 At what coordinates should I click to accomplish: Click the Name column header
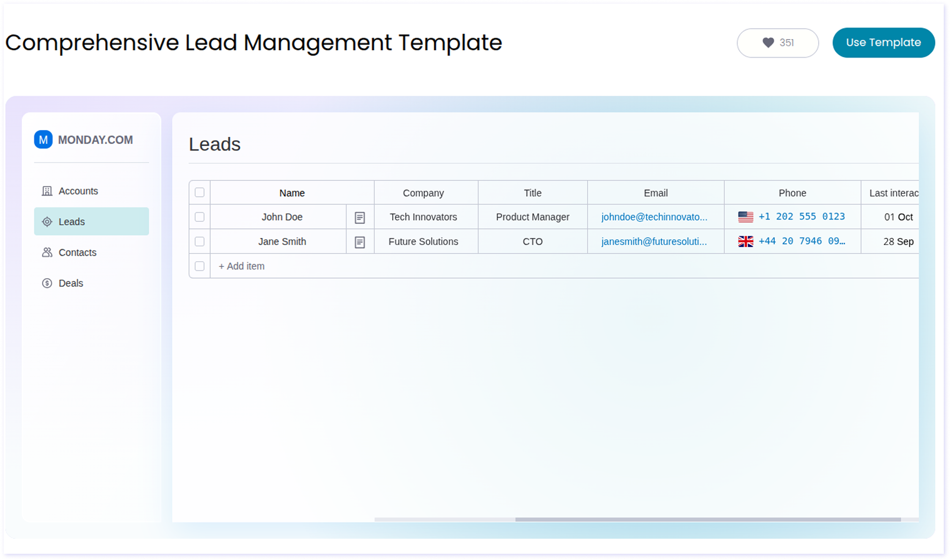pos(292,192)
